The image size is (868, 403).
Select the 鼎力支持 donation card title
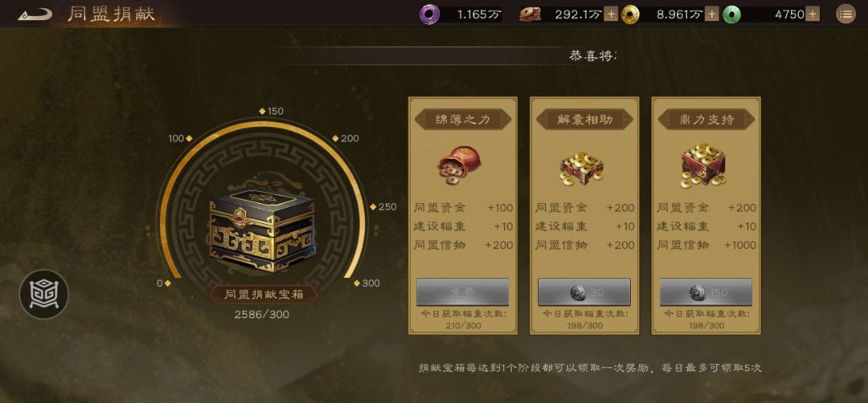point(706,120)
